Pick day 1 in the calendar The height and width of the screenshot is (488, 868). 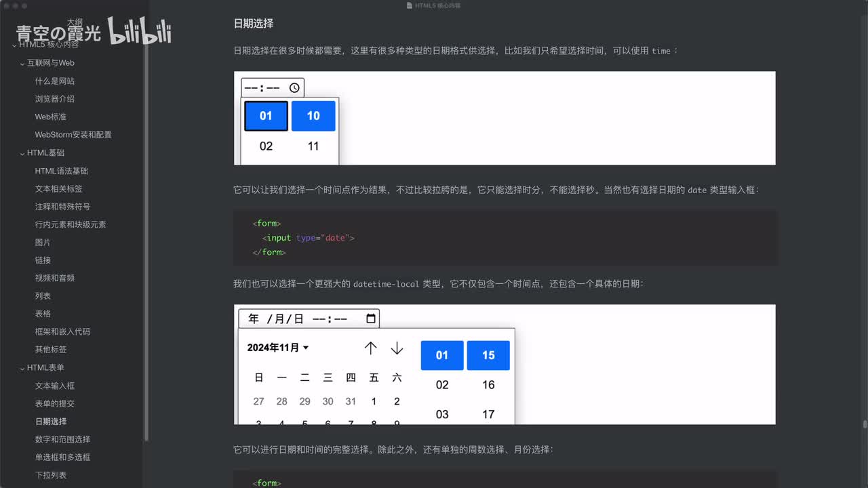coord(374,401)
